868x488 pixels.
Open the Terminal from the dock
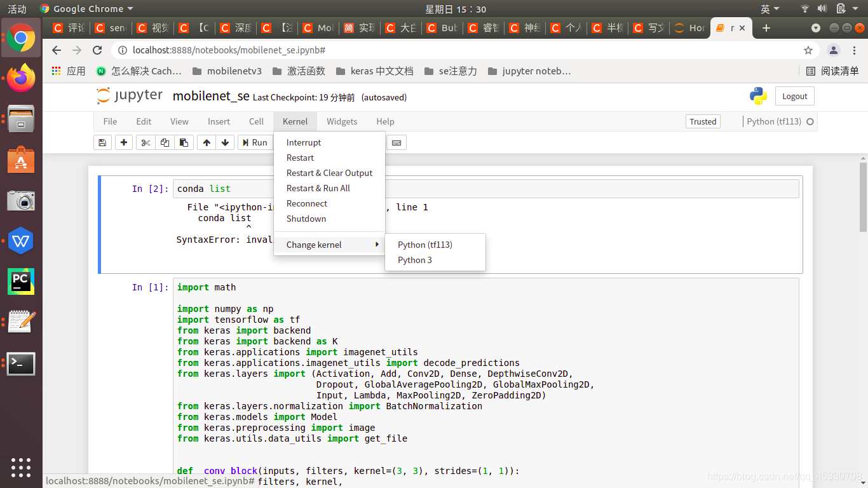pos(21,363)
